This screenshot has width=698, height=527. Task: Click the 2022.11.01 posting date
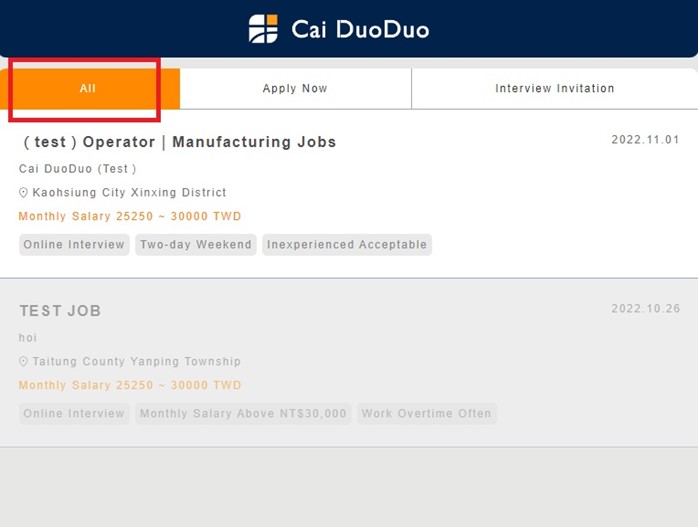pyautogui.click(x=645, y=140)
